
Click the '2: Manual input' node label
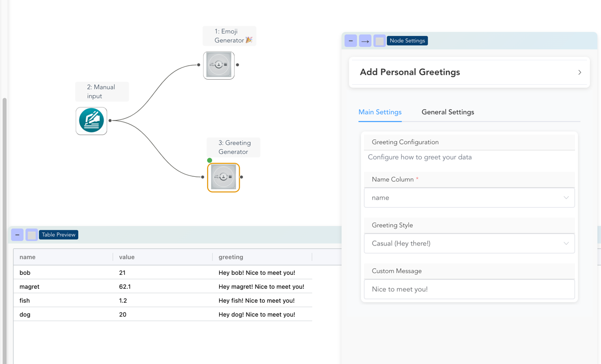pos(102,92)
